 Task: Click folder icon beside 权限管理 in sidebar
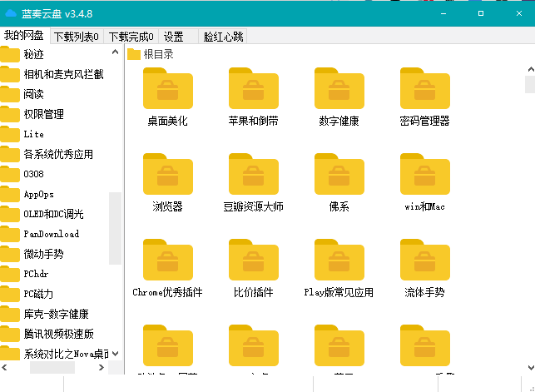(x=10, y=114)
